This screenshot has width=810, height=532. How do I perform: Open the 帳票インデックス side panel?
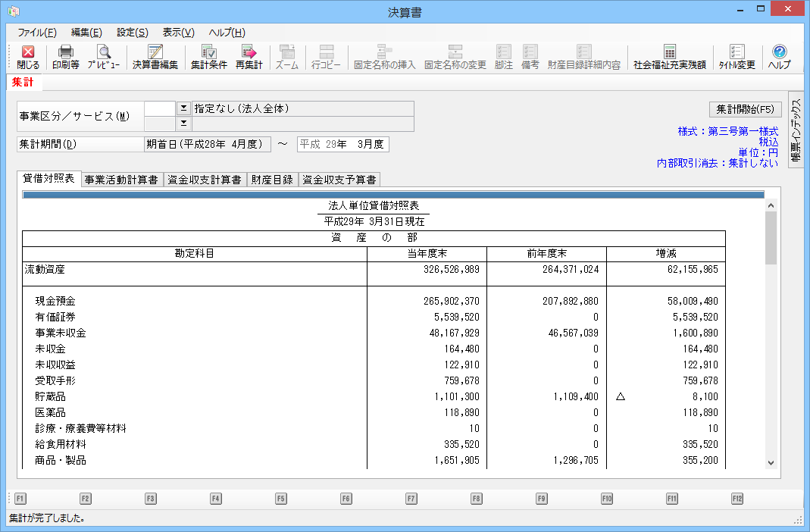[796, 131]
